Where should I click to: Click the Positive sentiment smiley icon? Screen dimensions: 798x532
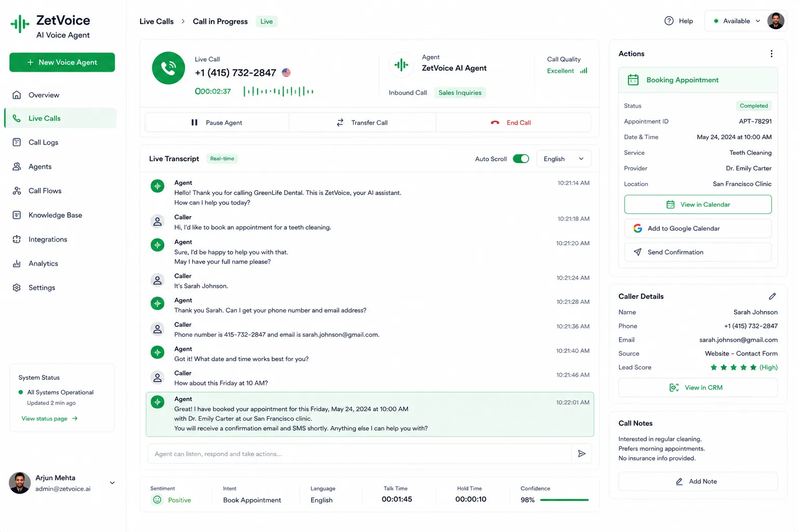pos(157,500)
